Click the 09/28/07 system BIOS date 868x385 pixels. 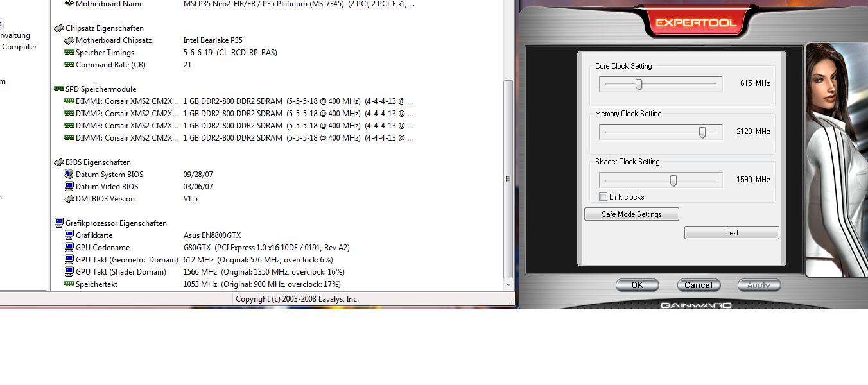pos(198,175)
